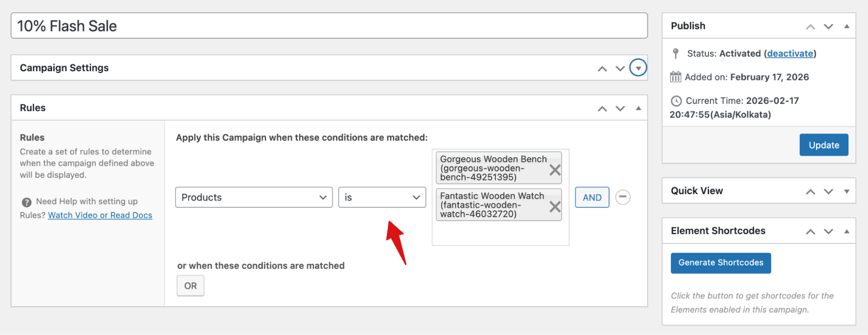Add an OR condition group
The height and width of the screenshot is (335, 868).
(190, 286)
